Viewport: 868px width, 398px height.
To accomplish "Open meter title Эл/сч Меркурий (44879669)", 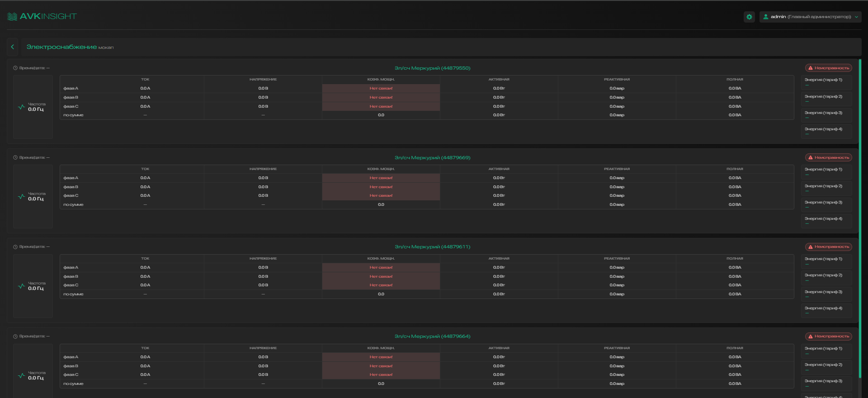I will tap(433, 157).
